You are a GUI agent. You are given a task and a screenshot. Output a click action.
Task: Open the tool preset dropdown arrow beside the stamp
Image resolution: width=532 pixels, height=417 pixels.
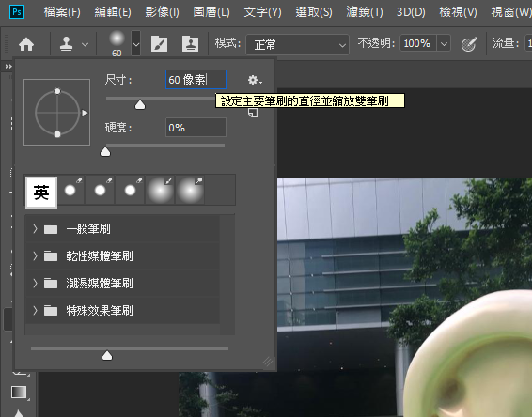pyautogui.click(x=86, y=44)
